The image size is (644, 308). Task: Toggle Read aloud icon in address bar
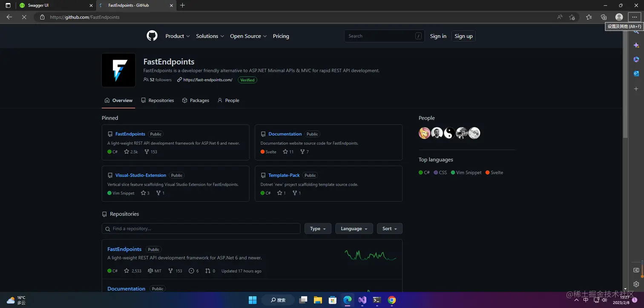[x=560, y=17]
